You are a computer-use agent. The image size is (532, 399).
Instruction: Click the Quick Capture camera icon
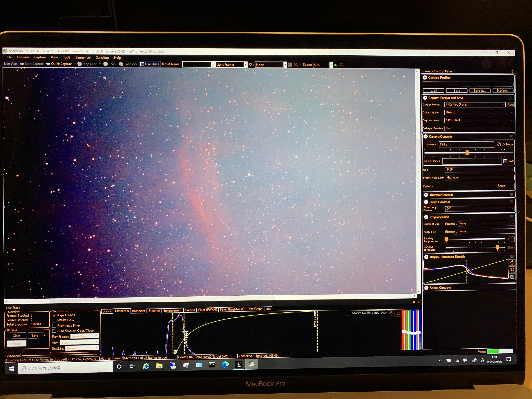click(48, 64)
